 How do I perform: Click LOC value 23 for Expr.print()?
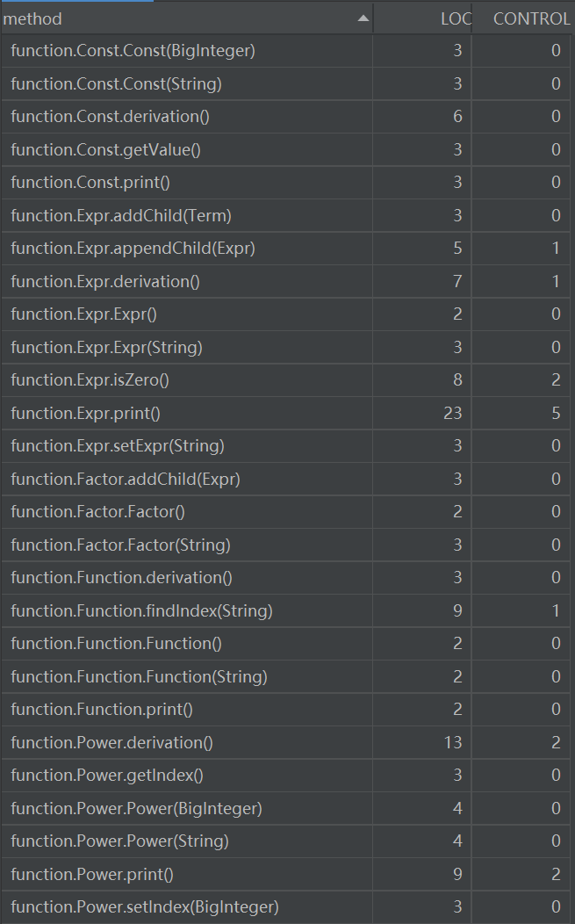pos(452,413)
